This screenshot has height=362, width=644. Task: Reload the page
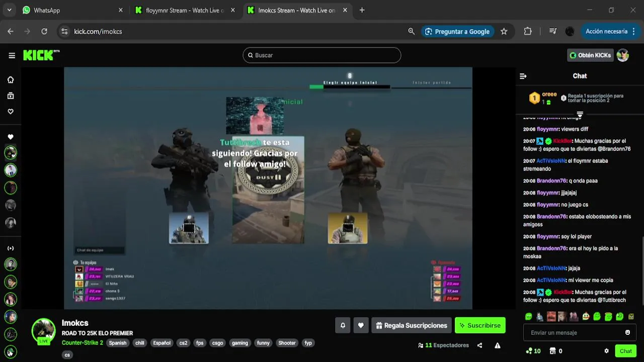click(x=44, y=31)
